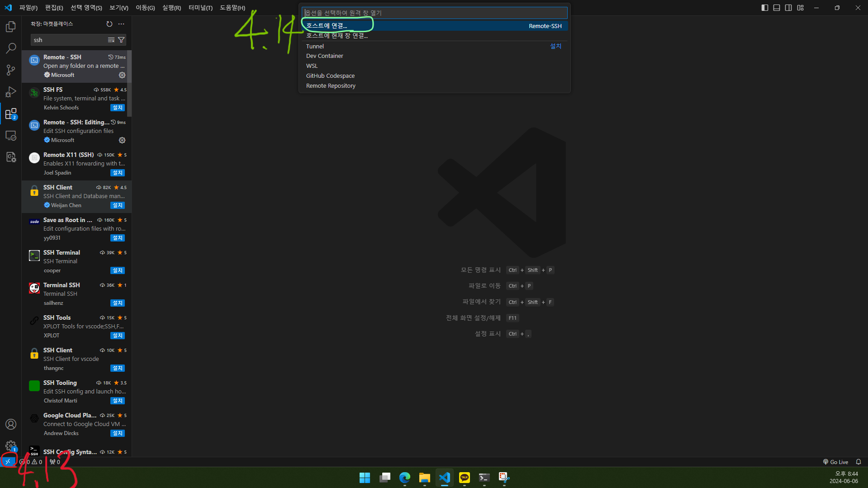The width and height of the screenshot is (868, 488).
Task: Open the Run and Debug view
Action: pos(11,92)
